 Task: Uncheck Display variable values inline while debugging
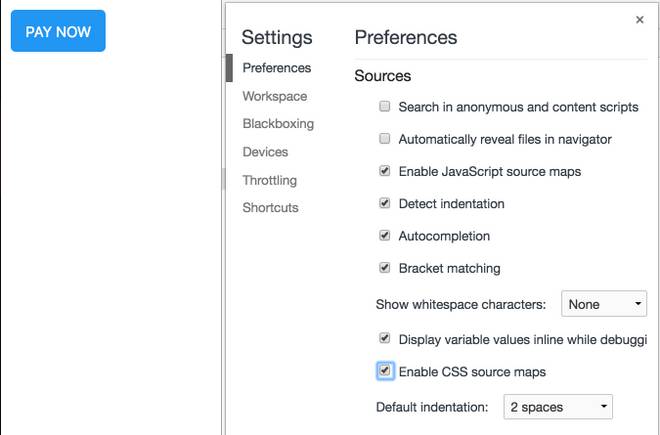pos(384,339)
